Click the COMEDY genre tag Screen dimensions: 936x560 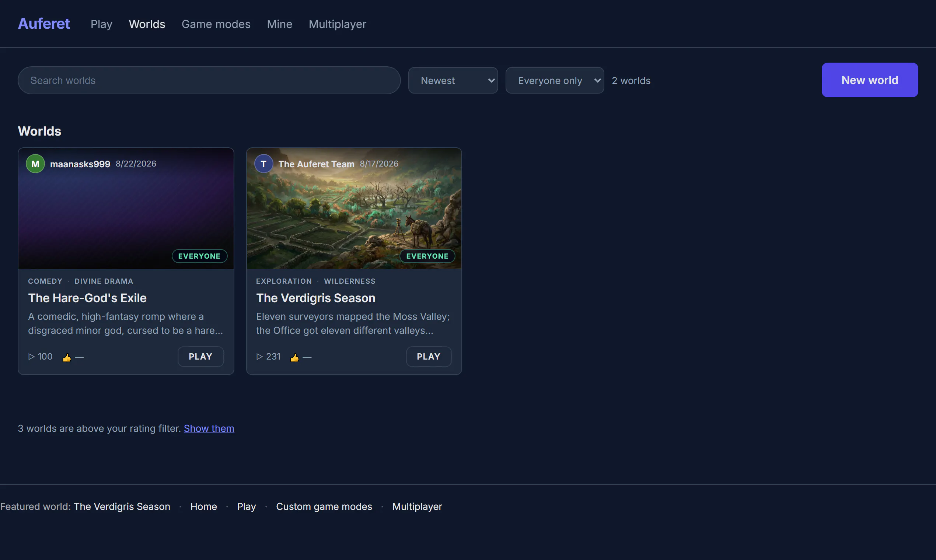[x=45, y=281]
